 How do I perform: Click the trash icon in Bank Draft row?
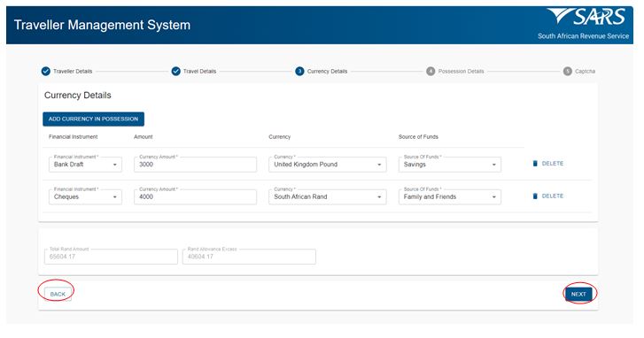[x=535, y=164]
